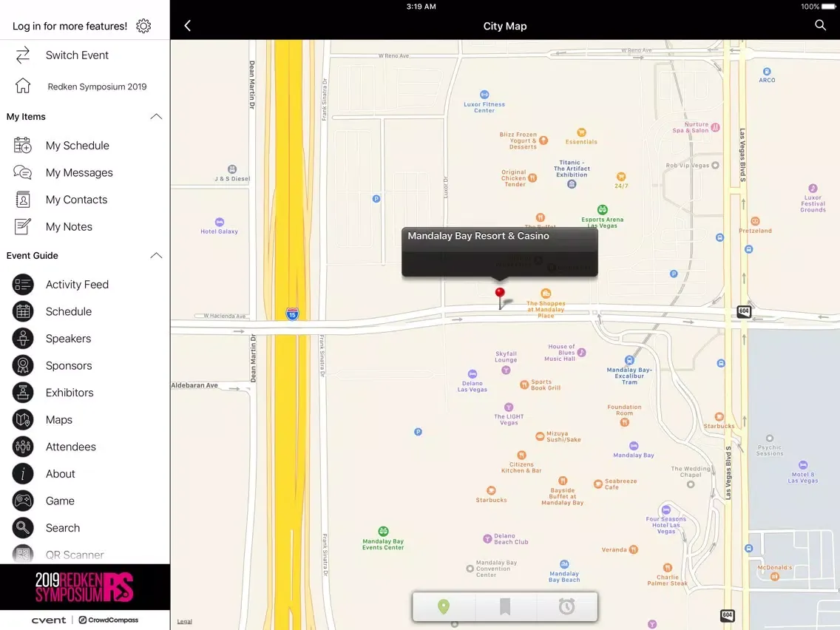Viewport: 840px width, 630px height.
Task: Select the green location pin toolbar button
Action: 444,606
